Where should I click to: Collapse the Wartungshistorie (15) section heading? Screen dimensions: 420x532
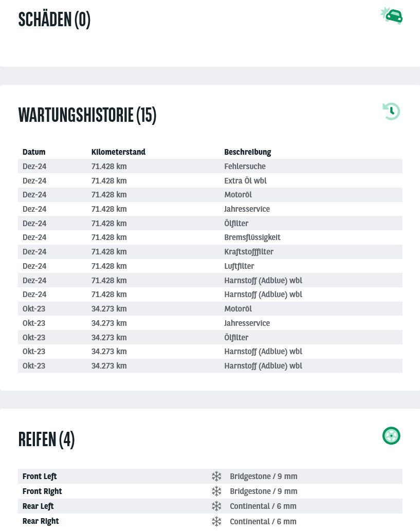point(87,115)
